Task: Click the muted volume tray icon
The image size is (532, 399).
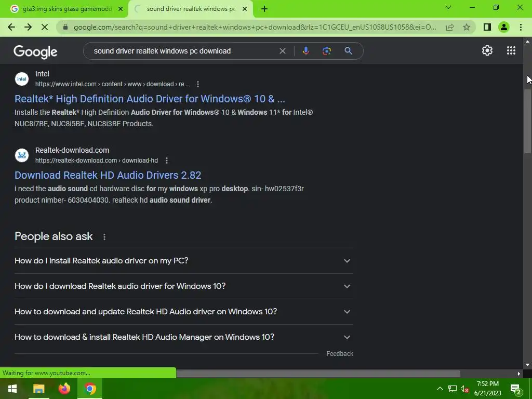Action: [x=464, y=389]
